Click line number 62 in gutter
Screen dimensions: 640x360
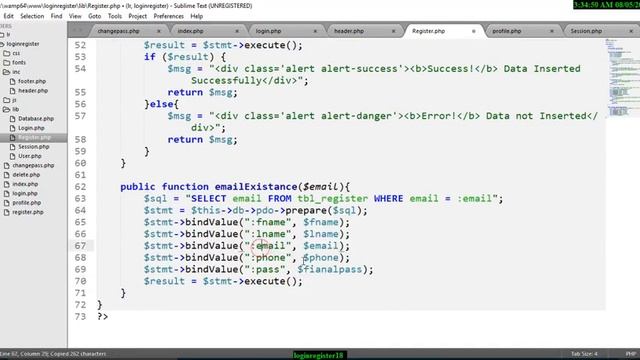click(80, 187)
